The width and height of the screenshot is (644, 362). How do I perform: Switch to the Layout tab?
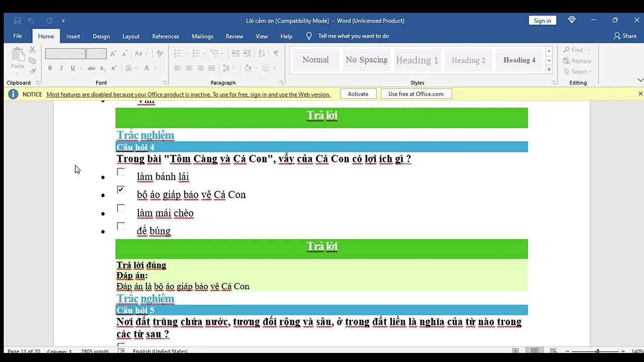(131, 36)
